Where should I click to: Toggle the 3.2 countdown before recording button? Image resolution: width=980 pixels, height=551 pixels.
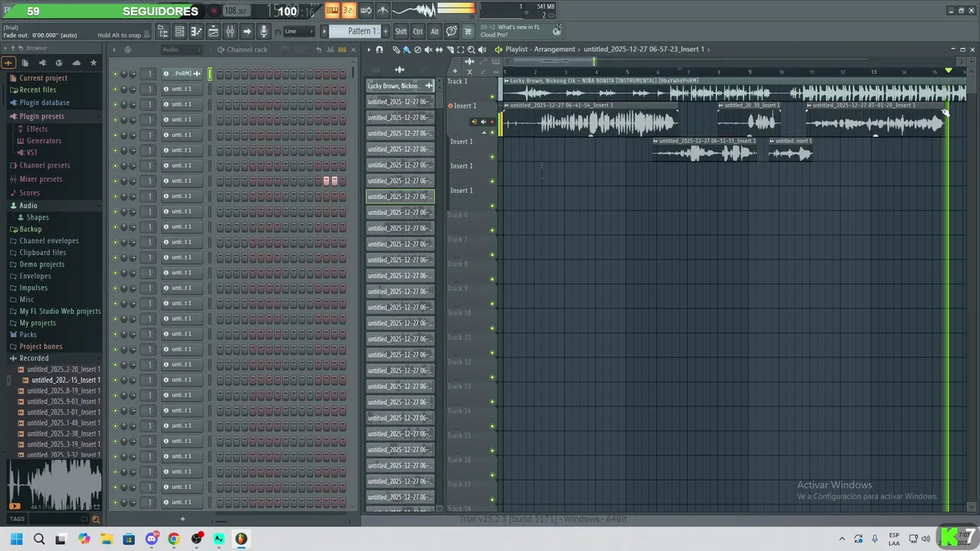coord(348,11)
